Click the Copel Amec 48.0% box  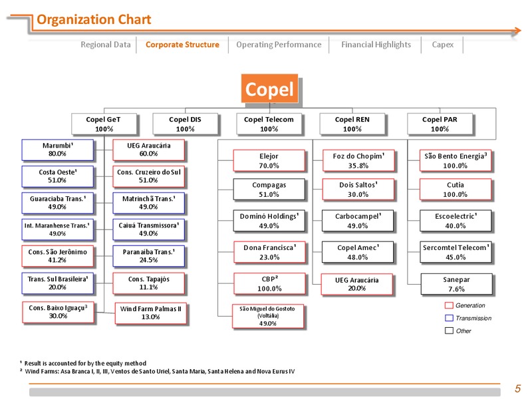pyautogui.click(x=358, y=252)
